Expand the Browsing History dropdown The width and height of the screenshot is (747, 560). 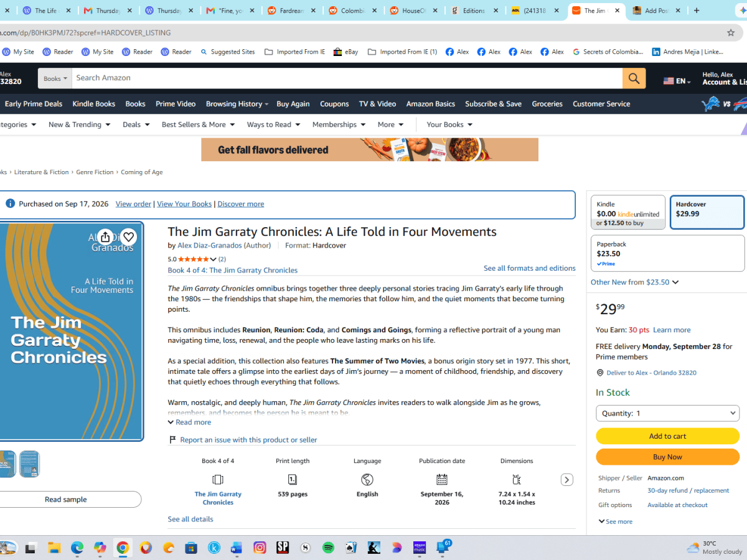point(237,104)
